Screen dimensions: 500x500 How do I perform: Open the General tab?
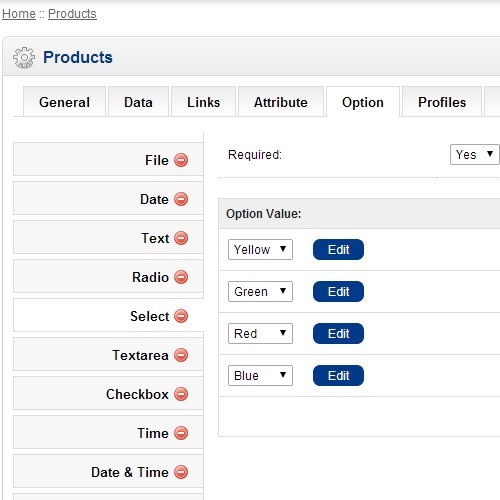click(64, 102)
